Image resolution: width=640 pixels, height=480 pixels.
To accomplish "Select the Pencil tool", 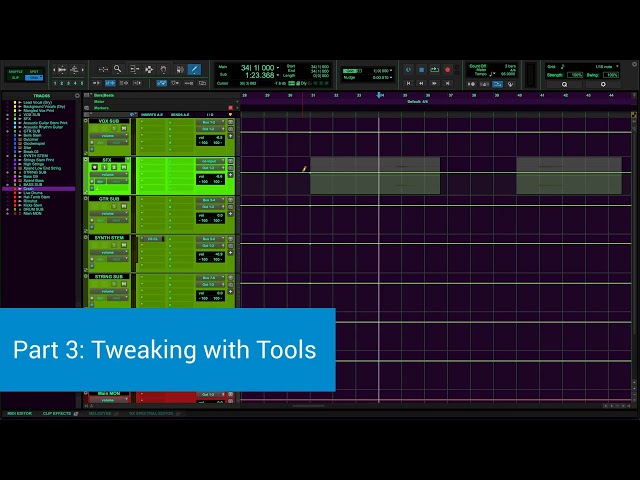I will tap(194, 69).
